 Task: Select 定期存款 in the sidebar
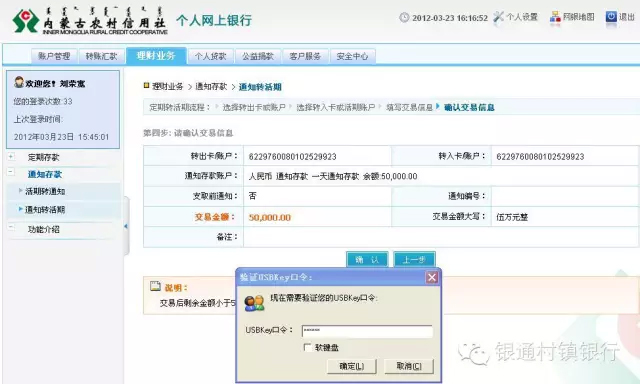[x=43, y=157]
